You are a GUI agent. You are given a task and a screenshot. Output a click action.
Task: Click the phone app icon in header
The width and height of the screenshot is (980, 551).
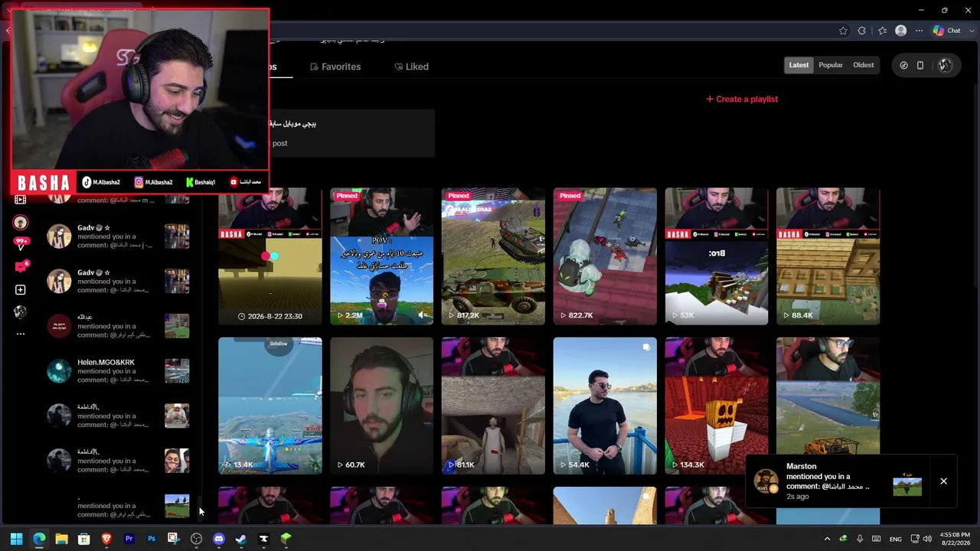[x=920, y=65]
